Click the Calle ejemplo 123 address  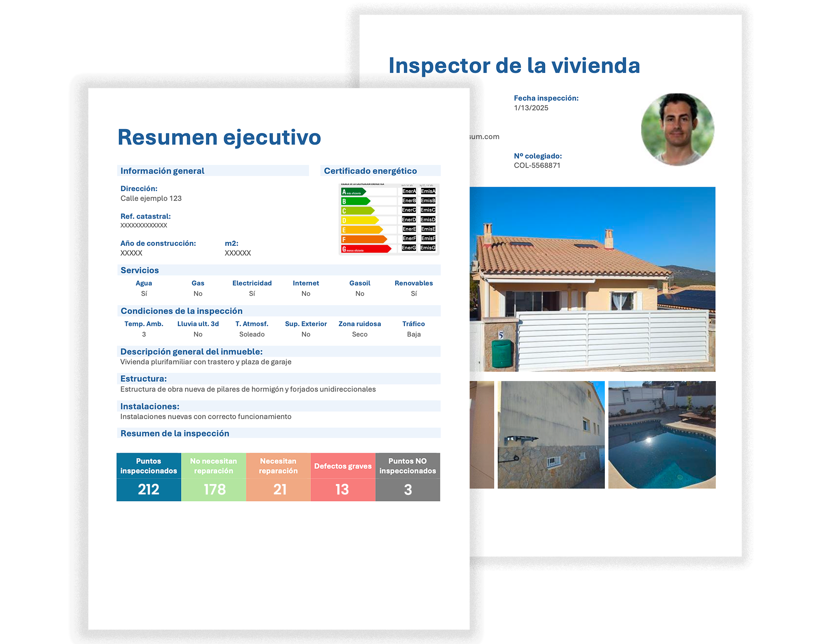click(x=151, y=198)
